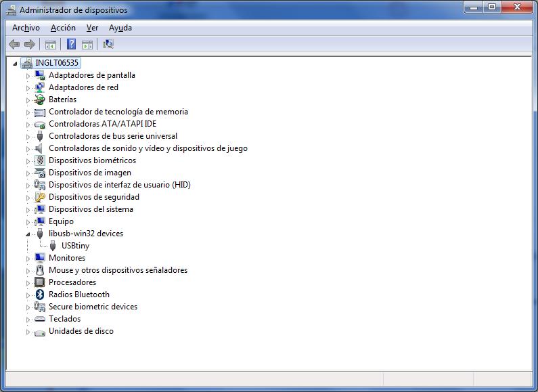Click the camera icon of Dispositivos de imagen
Viewport: 538px width, 392px height.
pos(40,173)
